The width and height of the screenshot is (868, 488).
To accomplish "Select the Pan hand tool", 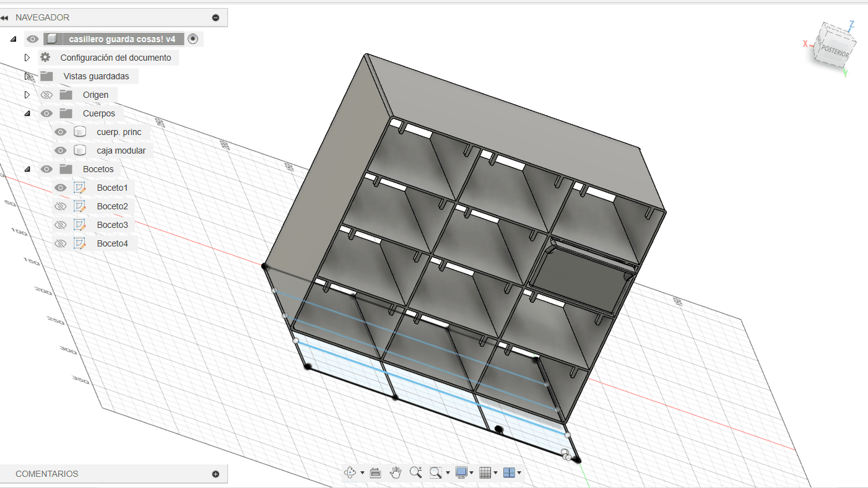I will pyautogui.click(x=396, y=473).
